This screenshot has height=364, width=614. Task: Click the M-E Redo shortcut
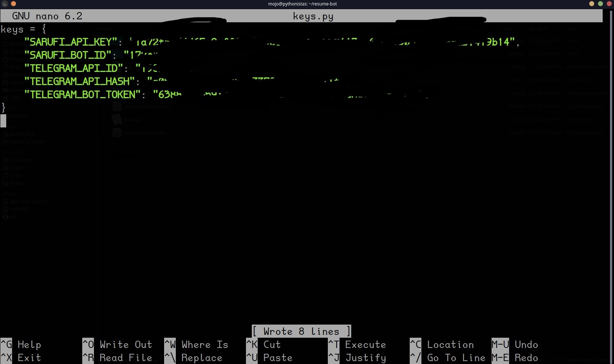(515, 358)
